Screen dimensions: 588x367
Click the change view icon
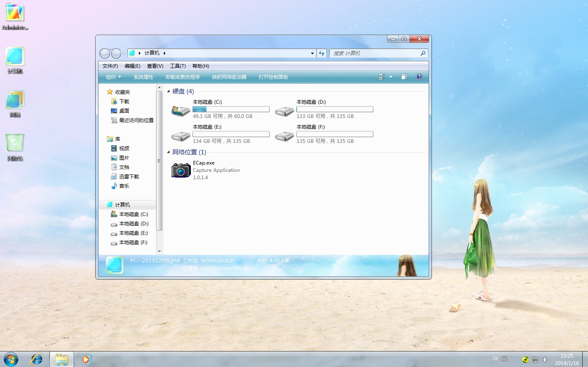click(382, 77)
